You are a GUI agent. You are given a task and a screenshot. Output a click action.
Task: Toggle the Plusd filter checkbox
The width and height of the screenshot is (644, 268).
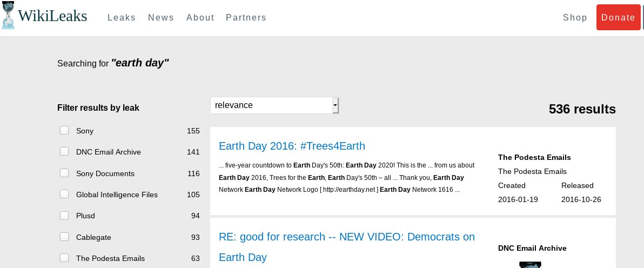click(x=64, y=215)
